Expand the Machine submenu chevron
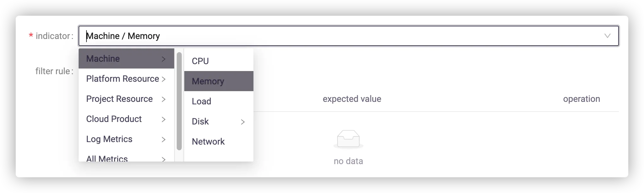 [164, 59]
